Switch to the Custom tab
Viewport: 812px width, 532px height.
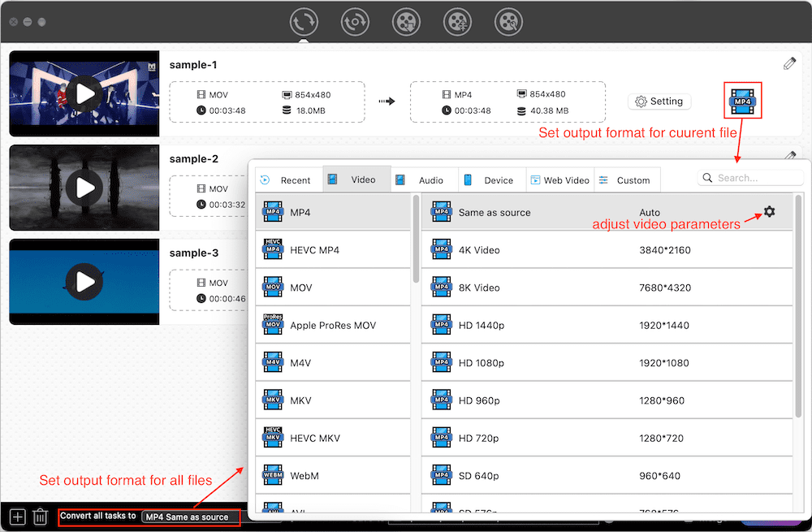(627, 179)
